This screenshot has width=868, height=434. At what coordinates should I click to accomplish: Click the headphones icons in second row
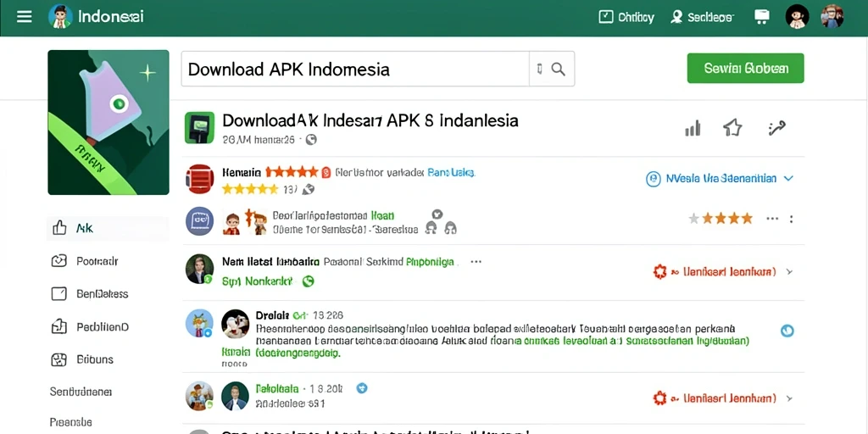click(x=441, y=227)
